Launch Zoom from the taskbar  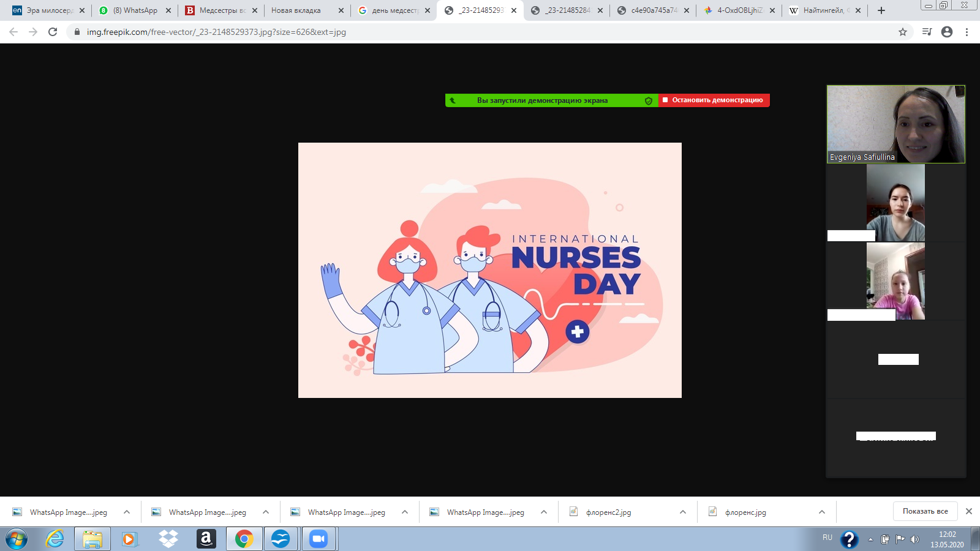pyautogui.click(x=318, y=539)
